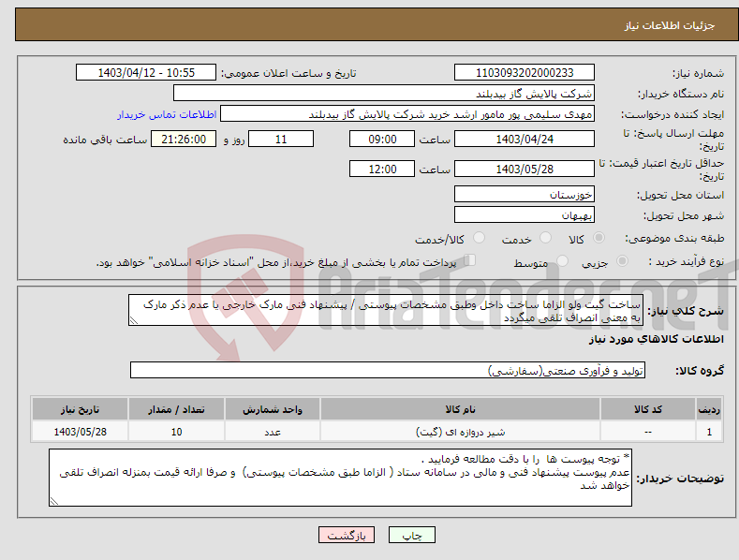Click the unit cell عدد
Image resolution: width=739 pixels, height=560 pixels.
273,432
